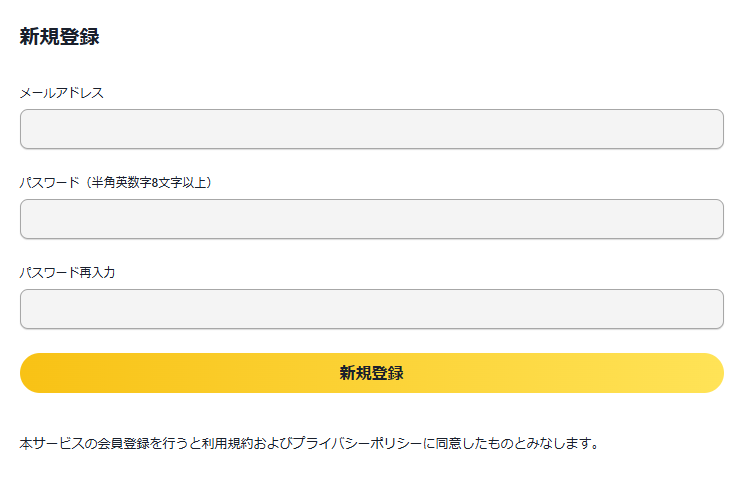Click the メールアドレス input field

click(x=371, y=129)
